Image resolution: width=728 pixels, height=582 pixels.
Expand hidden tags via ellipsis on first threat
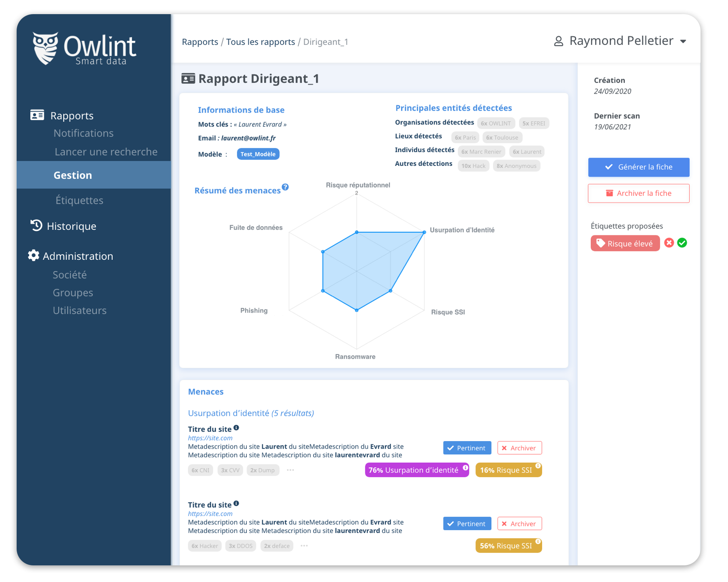click(x=290, y=470)
